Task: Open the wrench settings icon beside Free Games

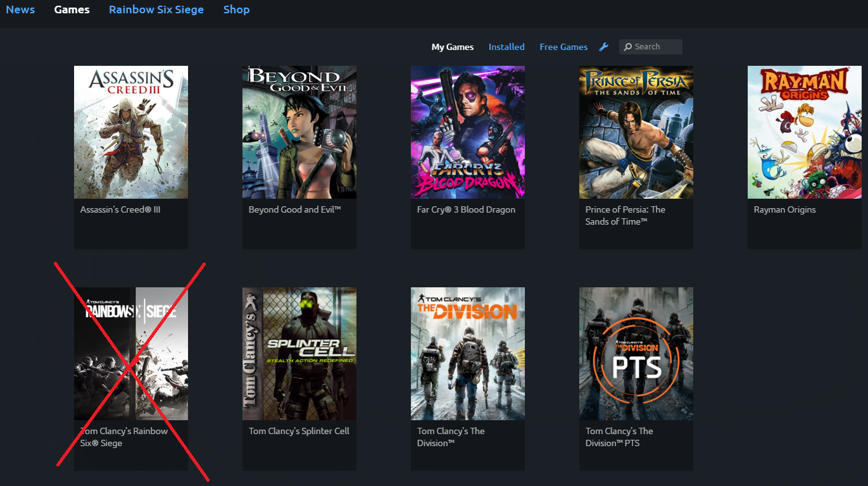Action: tap(603, 47)
